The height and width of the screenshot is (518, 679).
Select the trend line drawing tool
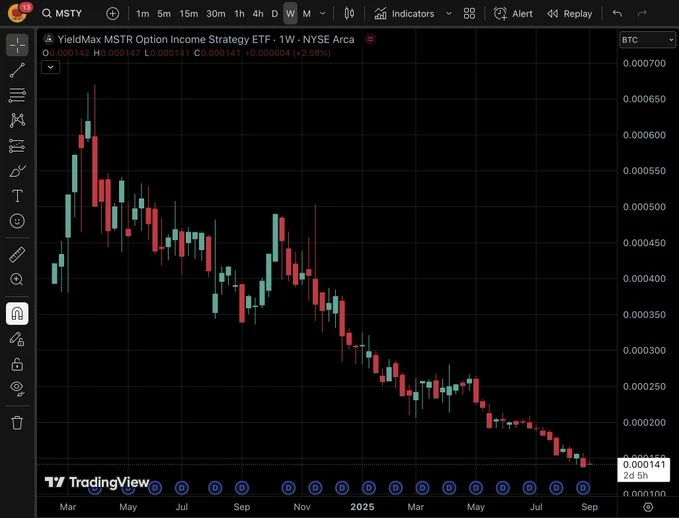point(17,70)
